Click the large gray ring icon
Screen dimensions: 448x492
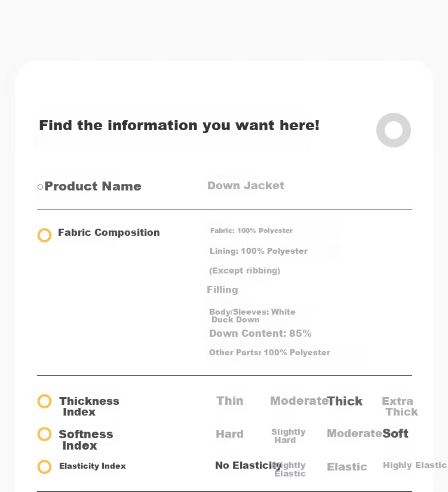click(x=394, y=130)
